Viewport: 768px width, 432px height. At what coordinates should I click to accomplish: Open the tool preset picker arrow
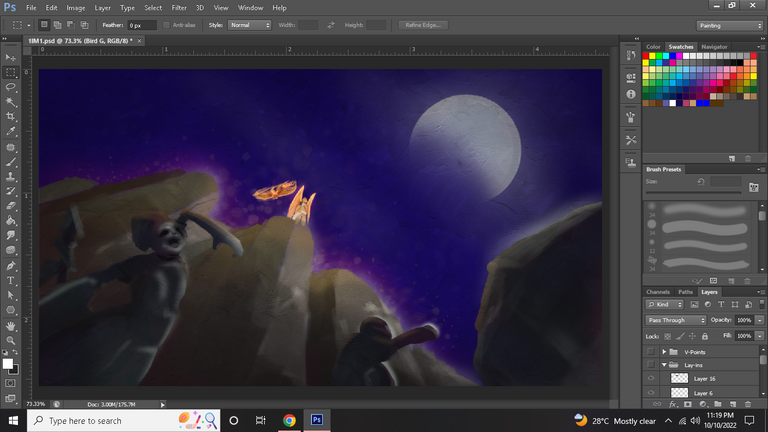[x=29, y=25]
